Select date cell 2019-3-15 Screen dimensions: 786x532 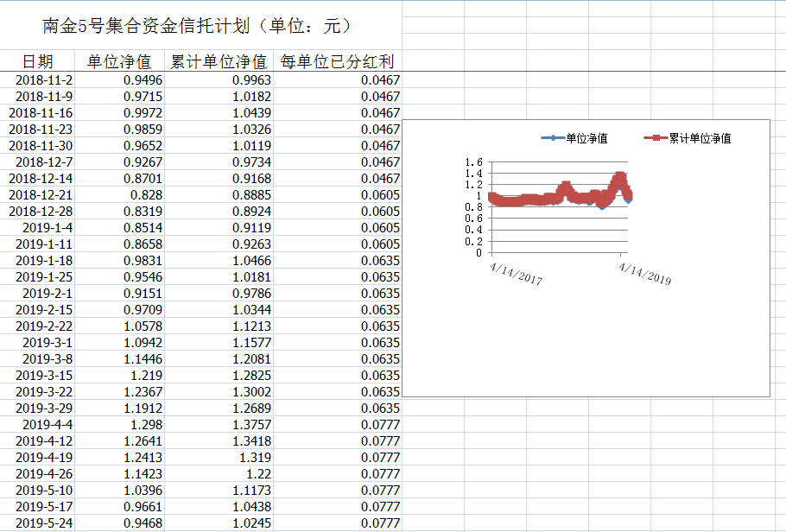[x=38, y=376]
